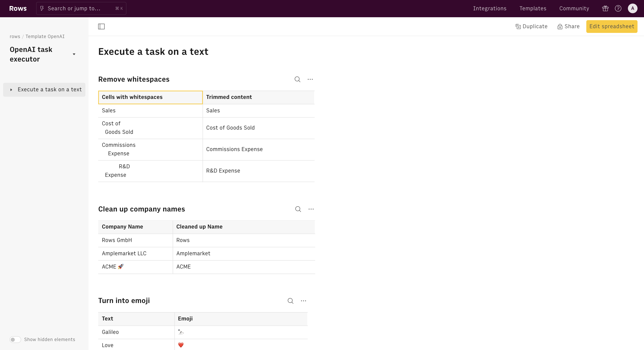Screen dimensions: 644x350
Task: Enable Show hidden elements switch
Action: tap(15, 339)
